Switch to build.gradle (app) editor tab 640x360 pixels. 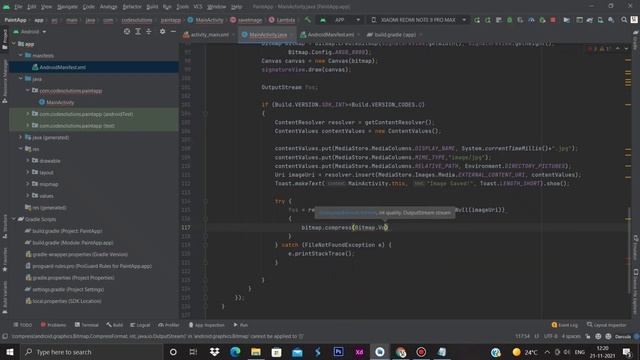point(394,35)
